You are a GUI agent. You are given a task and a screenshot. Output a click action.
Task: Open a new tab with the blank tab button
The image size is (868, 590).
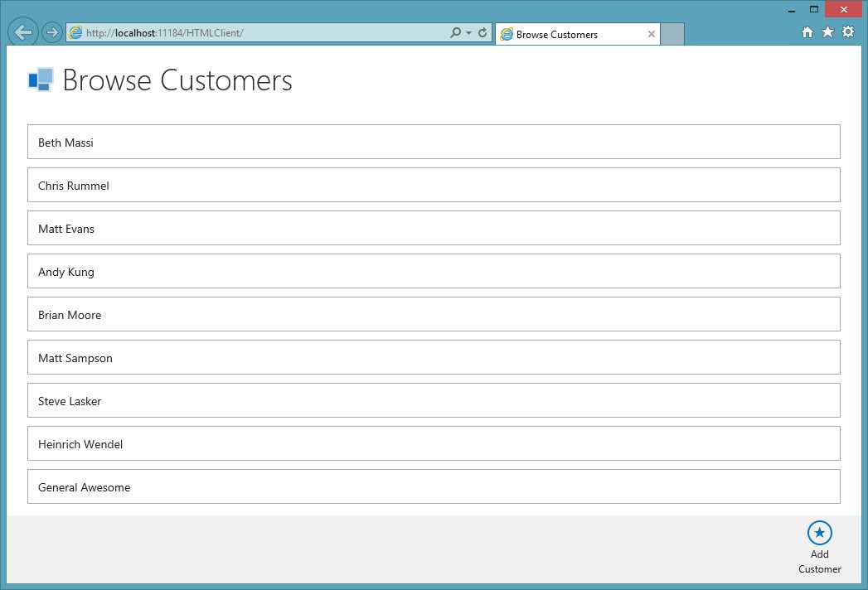(x=672, y=34)
